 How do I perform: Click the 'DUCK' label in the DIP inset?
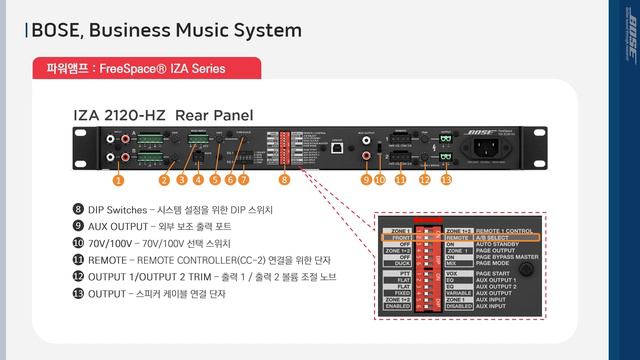[x=402, y=264]
